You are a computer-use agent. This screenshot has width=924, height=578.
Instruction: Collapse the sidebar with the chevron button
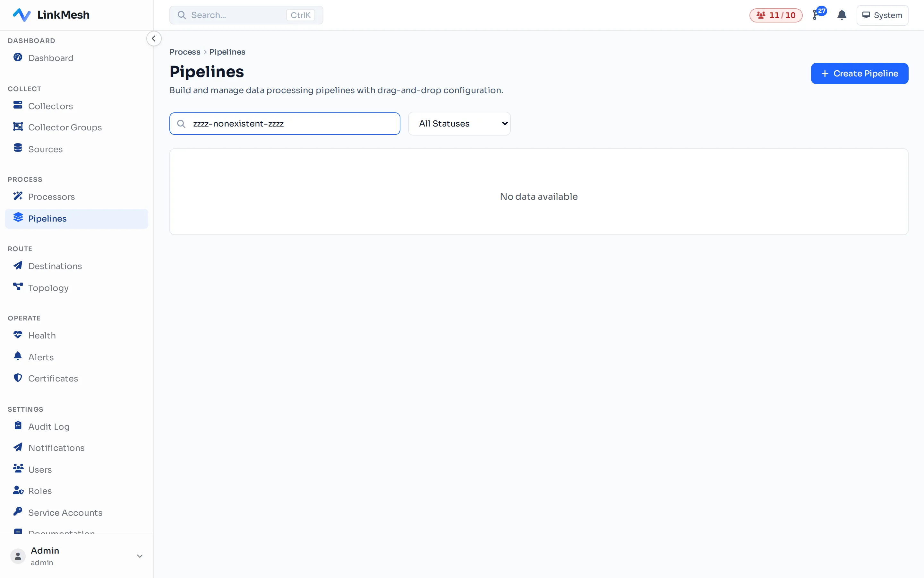coord(154,39)
